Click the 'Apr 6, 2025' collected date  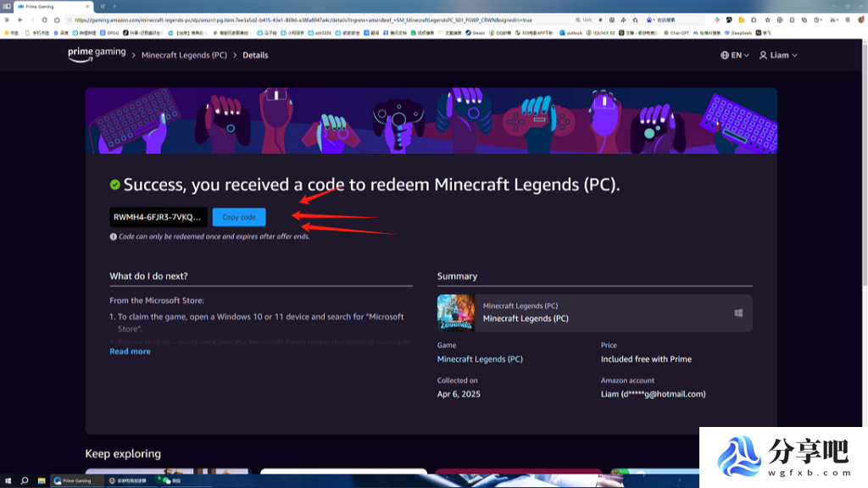point(459,394)
